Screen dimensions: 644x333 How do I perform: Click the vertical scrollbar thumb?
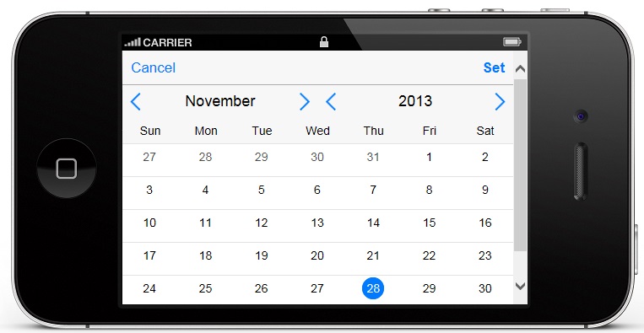520,165
